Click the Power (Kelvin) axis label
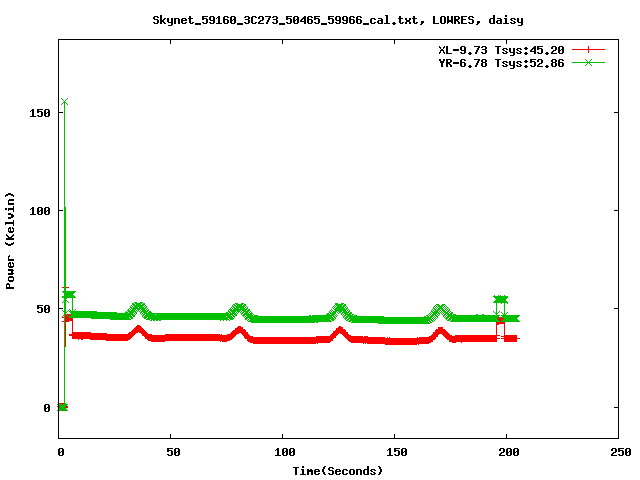 tap(10, 241)
